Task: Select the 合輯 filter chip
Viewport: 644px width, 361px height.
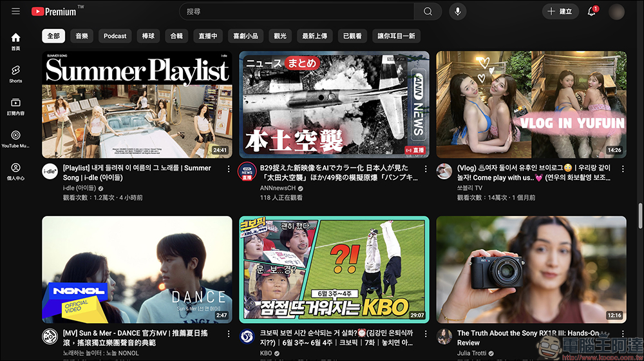Action: click(176, 36)
